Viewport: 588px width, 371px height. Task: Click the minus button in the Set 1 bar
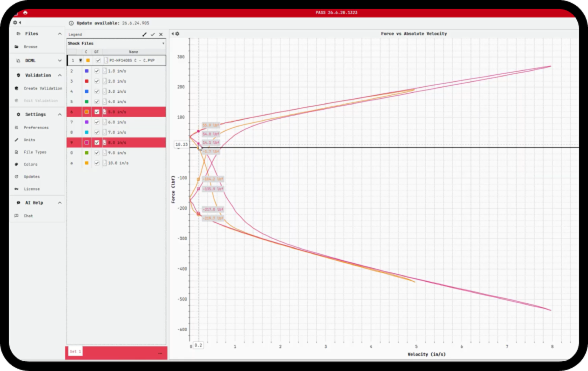pyautogui.click(x=160, y=353)
